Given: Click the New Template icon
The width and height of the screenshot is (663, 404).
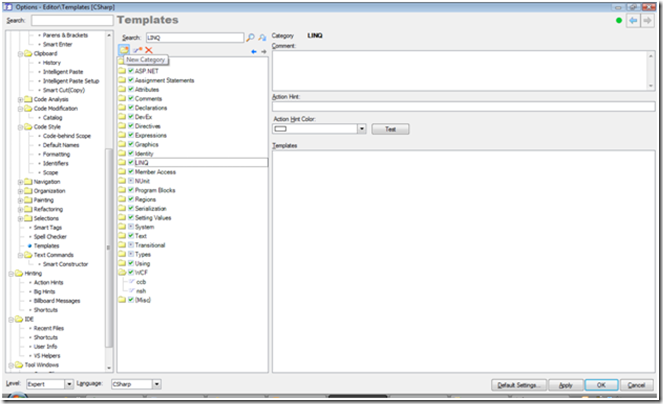Looking at the screenshot, I should pyautogui.click(x=138, y=50).
